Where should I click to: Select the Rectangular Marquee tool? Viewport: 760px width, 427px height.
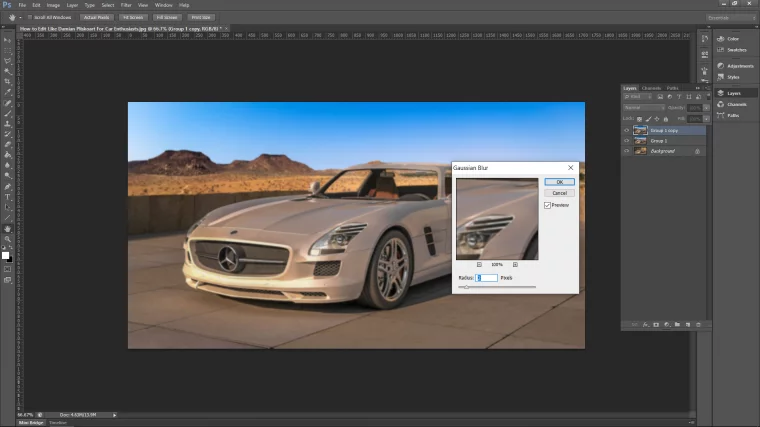click(x=7, y=50)
